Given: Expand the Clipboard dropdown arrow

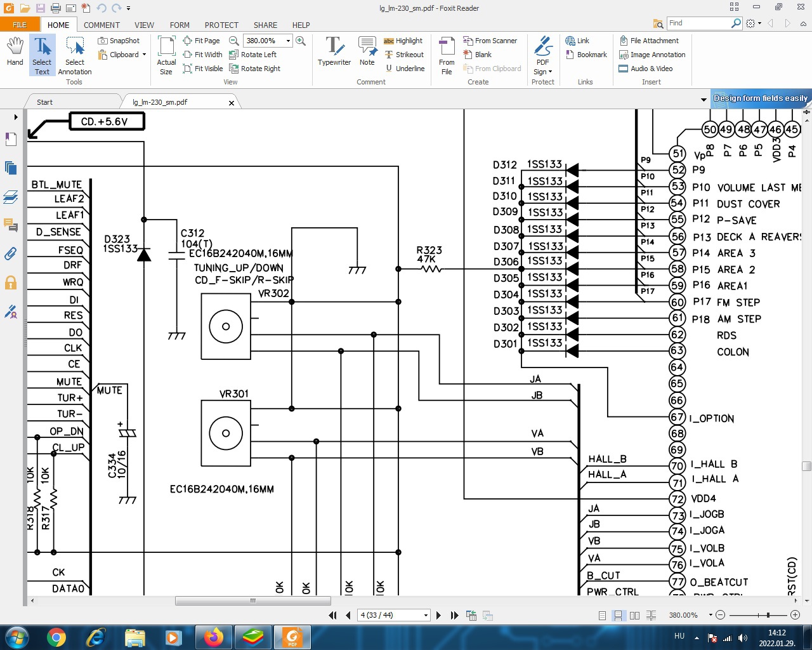Looking at the screenshot, I should coord(144,55).
